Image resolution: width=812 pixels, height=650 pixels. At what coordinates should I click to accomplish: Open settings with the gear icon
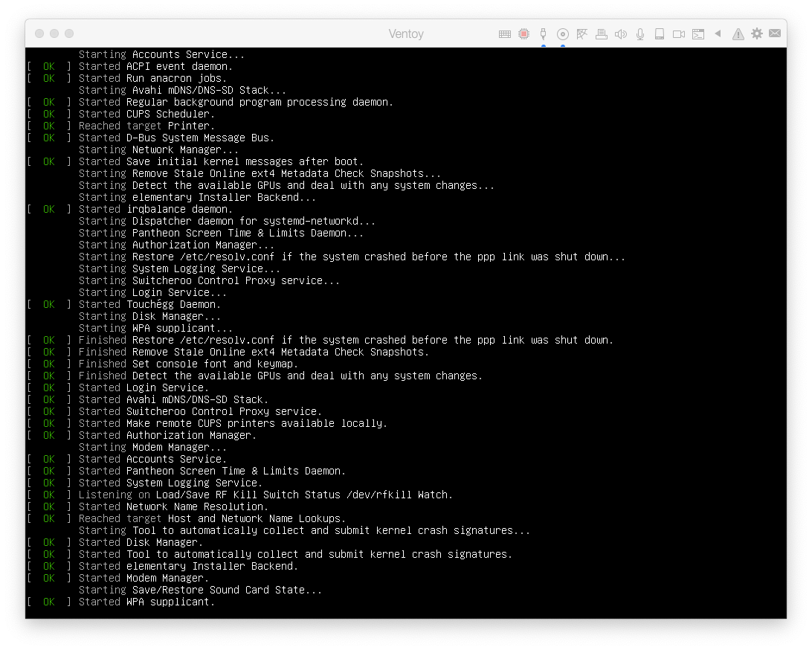tap(757, 34)
